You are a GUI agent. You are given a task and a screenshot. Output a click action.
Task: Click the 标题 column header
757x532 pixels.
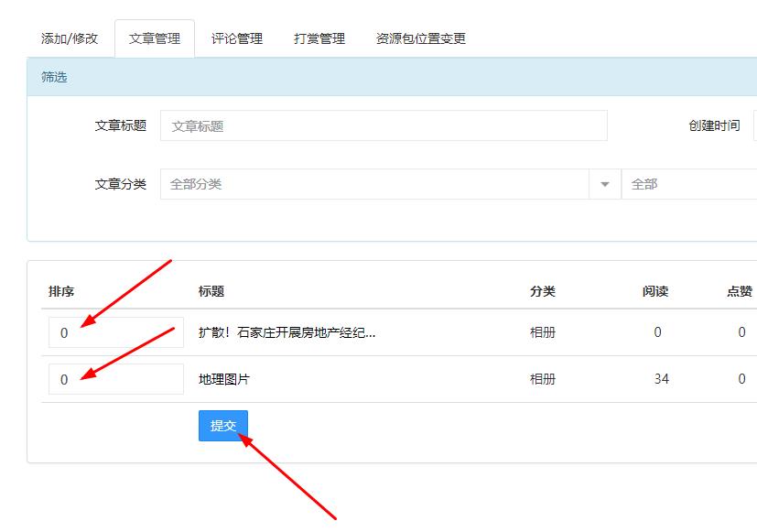[x=211, y=291]
